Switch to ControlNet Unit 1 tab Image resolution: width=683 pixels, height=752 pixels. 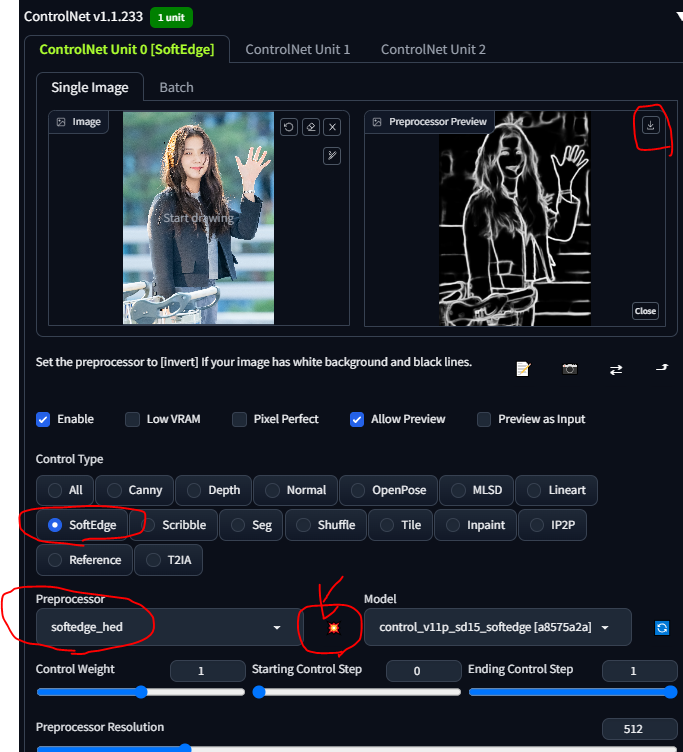[x=297, y=49]
